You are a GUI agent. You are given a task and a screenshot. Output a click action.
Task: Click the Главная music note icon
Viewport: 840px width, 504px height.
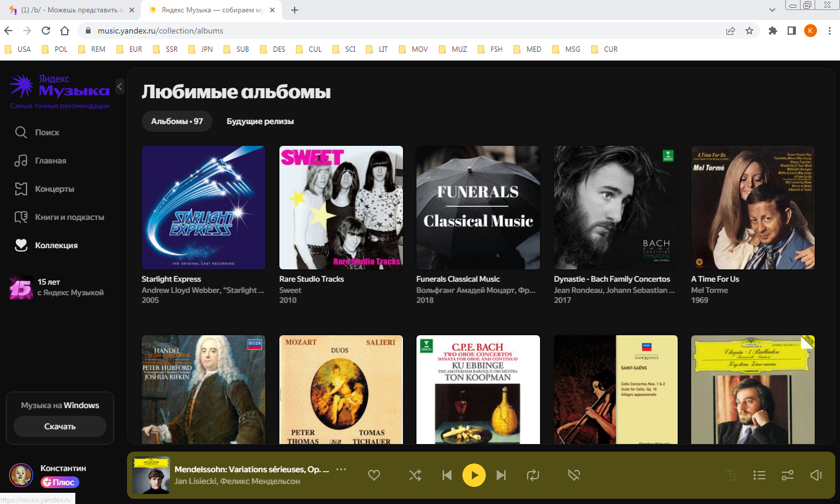point(21,161)
